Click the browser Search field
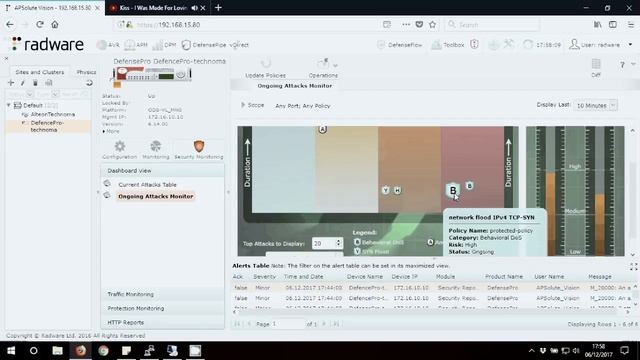Viewport: 640px width, 360px height. (x=492, y=24)
